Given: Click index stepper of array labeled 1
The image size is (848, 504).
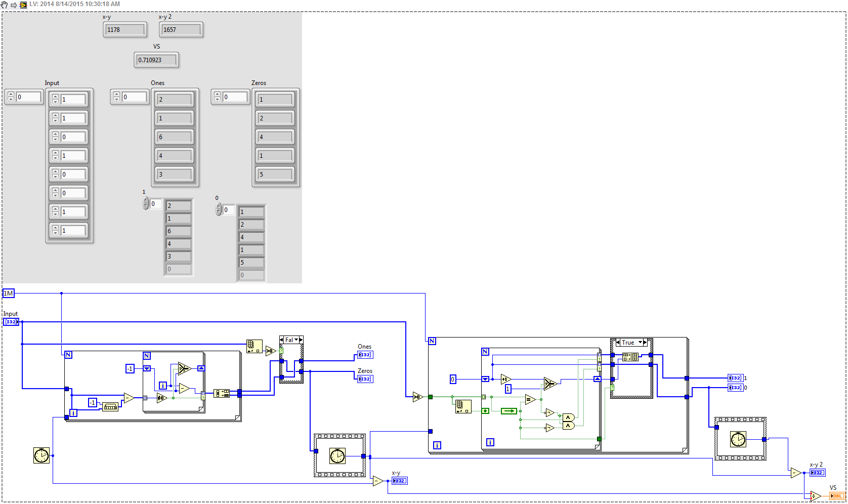Looking at the screenshot, I should click(146, 203).
